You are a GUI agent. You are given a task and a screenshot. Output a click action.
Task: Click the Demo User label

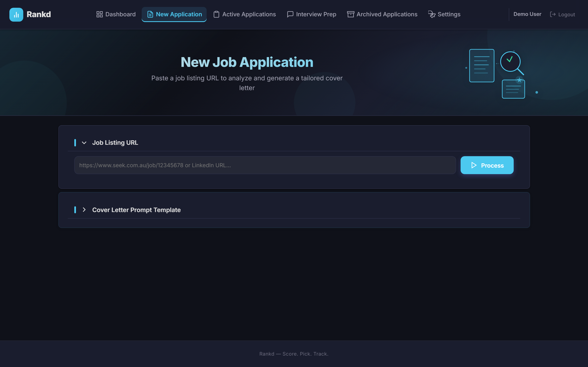(527, 14)
